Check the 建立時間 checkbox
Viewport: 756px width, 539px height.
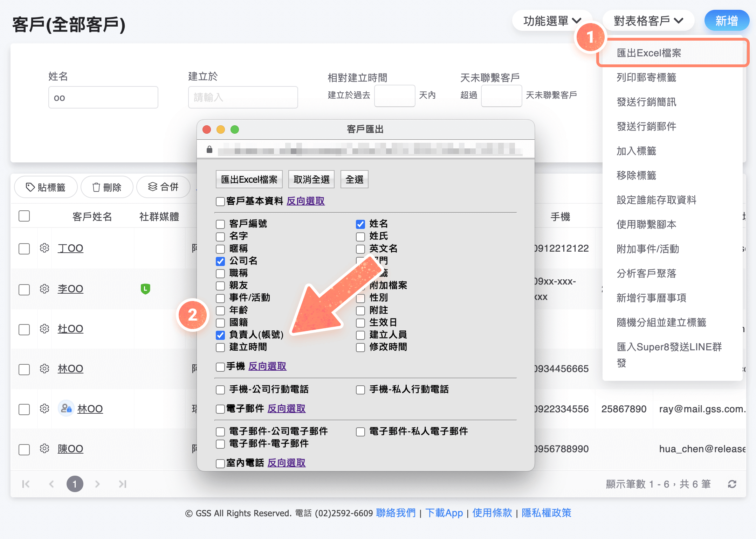(220, 347)
